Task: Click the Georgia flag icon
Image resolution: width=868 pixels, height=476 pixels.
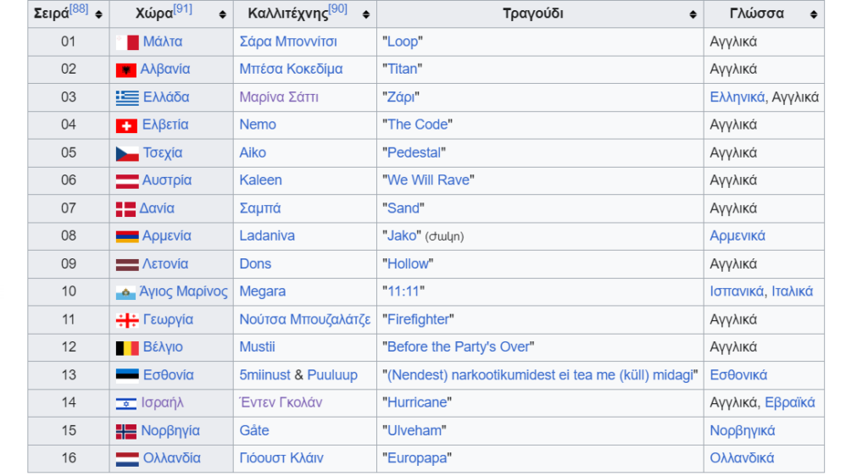Action: [x=127, y=320]
